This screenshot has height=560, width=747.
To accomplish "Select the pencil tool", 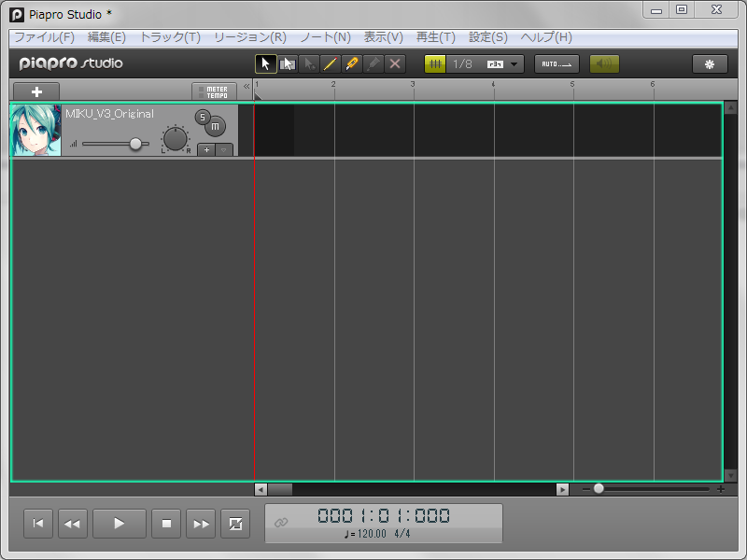I will 352,63.
